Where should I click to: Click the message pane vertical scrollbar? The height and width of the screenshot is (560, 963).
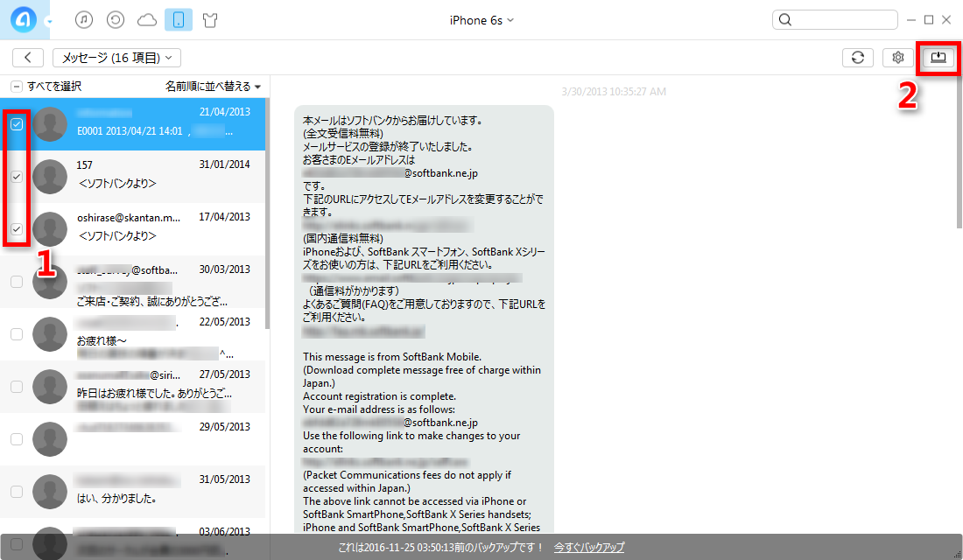tap(959, 151)
